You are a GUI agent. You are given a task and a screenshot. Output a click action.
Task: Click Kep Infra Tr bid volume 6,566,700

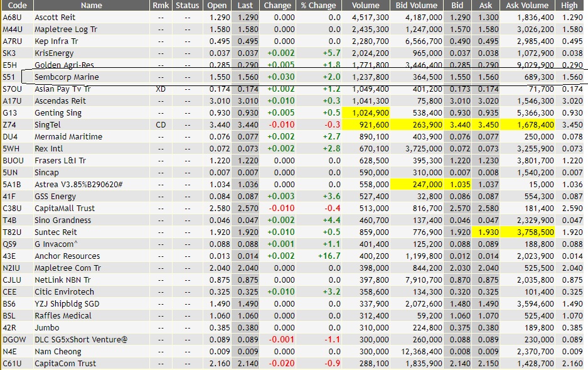tap(424, 41)
